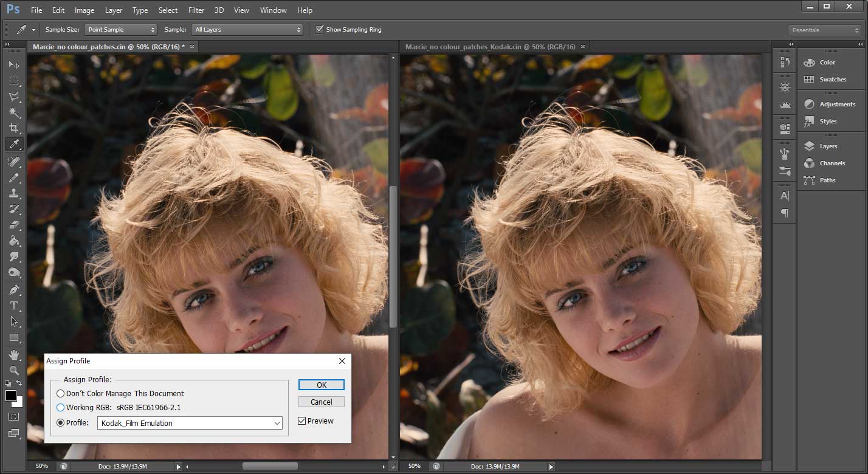Switch to Marcie_no colour_patches.cin tab
This screenshot has width=868, height=474.
click(109, 47)
